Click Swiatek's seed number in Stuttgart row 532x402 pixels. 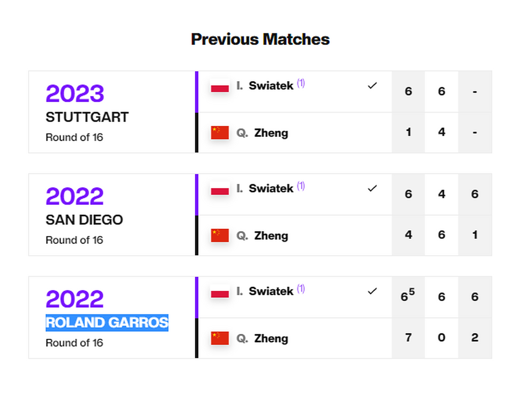(301, 84)
